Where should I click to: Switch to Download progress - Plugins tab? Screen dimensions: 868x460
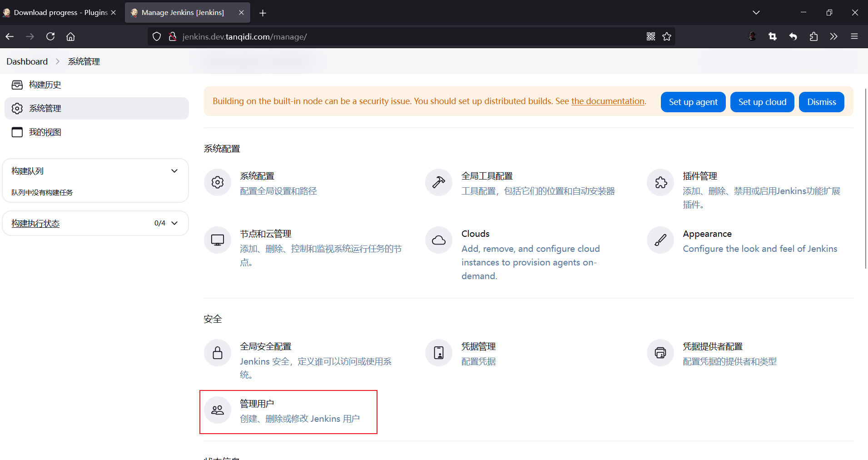click(x=59, y=13)
